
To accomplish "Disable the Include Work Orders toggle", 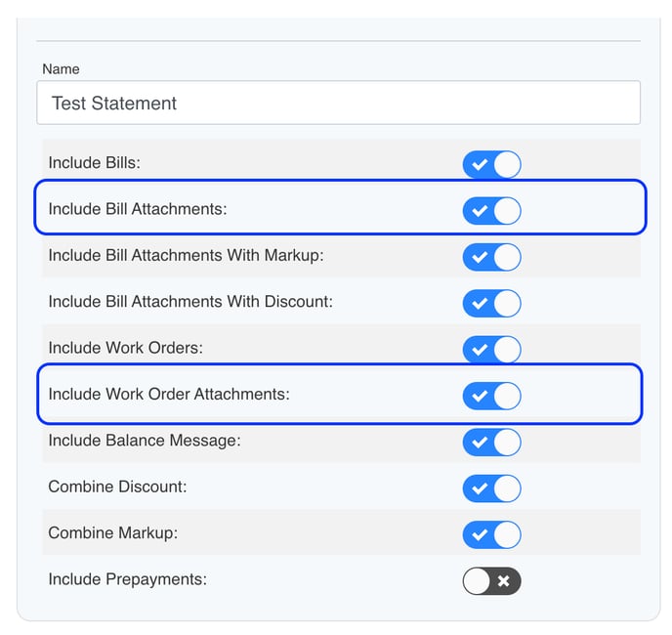I will (x=491, y=349).
